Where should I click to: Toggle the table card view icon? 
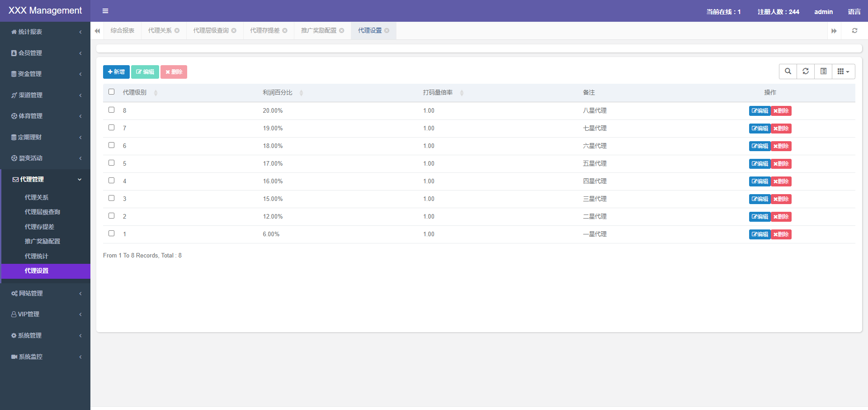point(823,72)
